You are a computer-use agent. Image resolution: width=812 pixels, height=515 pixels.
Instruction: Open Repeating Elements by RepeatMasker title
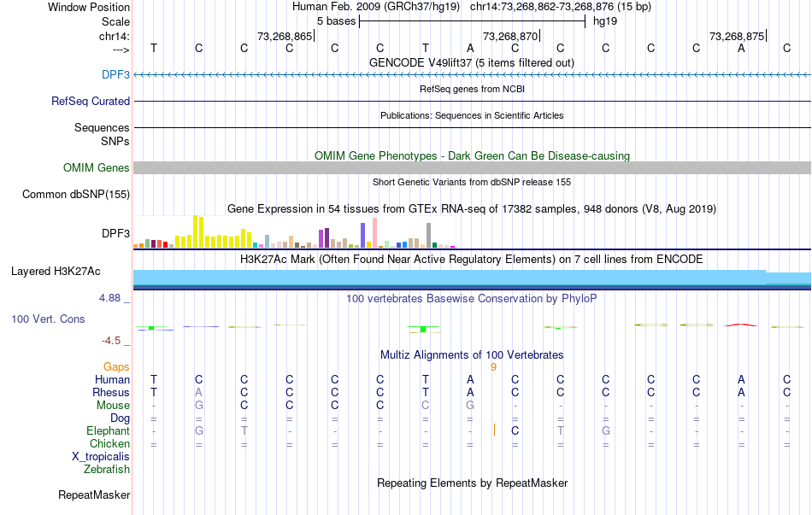pyautogui.click(x=472, y=483)
